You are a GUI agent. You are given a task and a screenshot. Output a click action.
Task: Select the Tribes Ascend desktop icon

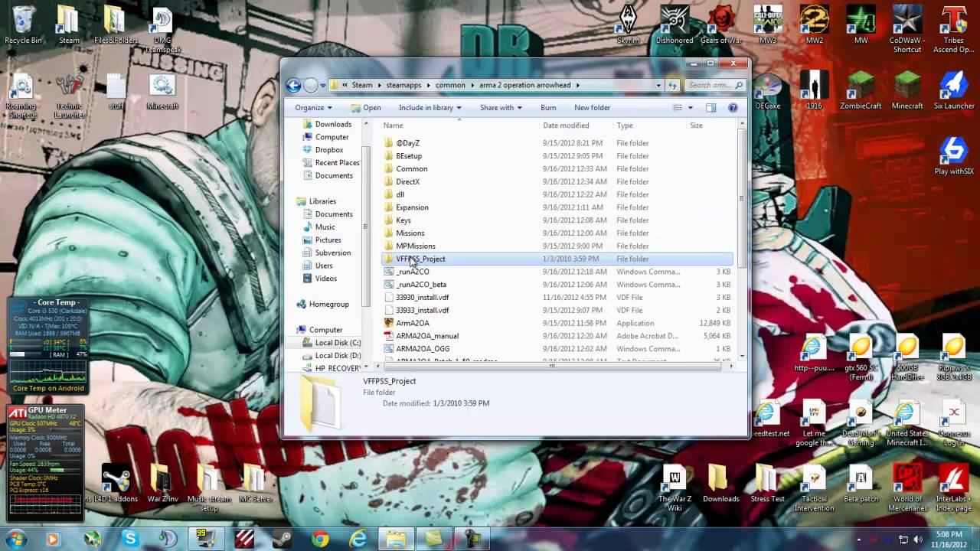click(x=954, y=29)
